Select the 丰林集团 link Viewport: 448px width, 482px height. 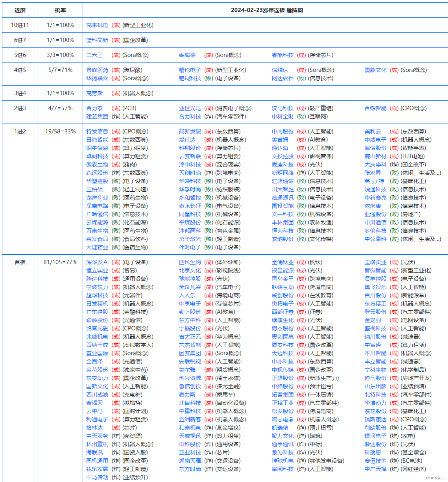[x=282, y=223]
